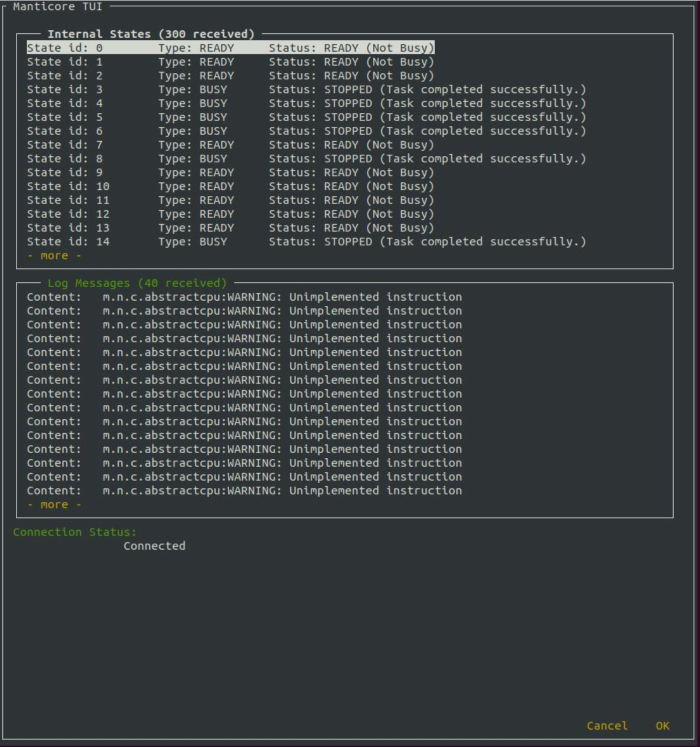Click the Manticore TUI window title
The image size is (700, 747).
pyautogui.click(x=57, y=6)
